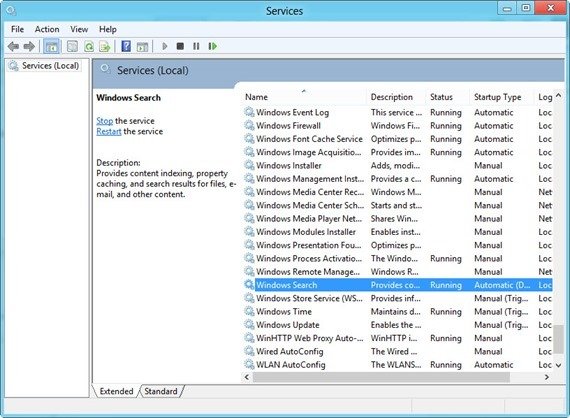Select the Windows Search service row

pyautogui.click(x=398, y=285)
